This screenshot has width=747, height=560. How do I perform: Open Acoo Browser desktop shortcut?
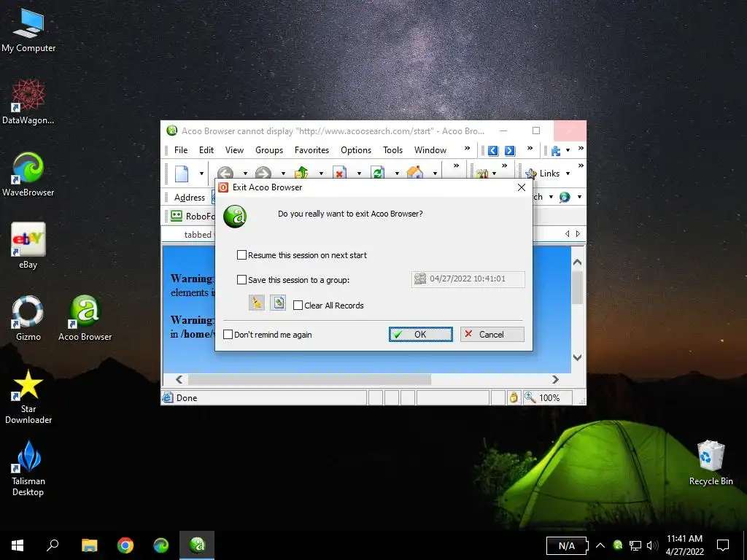tap(85, 318)
